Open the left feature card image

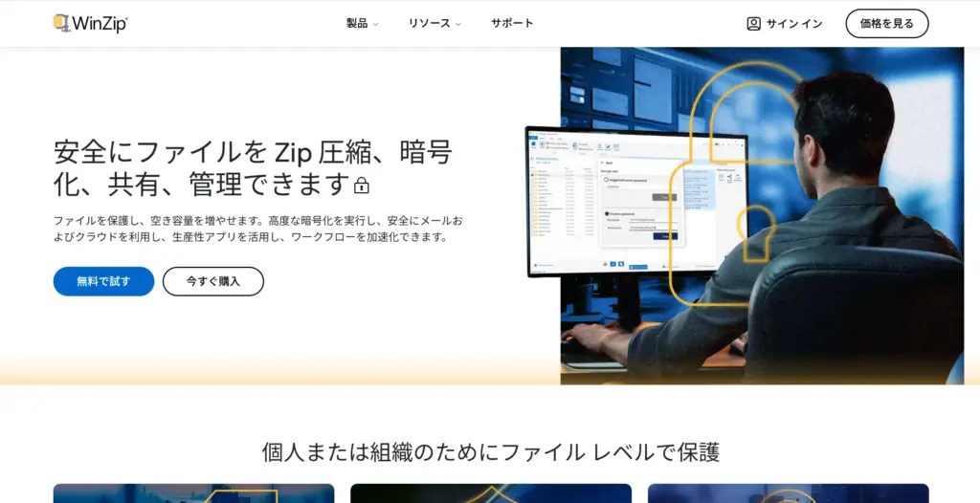[x=193, y=493]
